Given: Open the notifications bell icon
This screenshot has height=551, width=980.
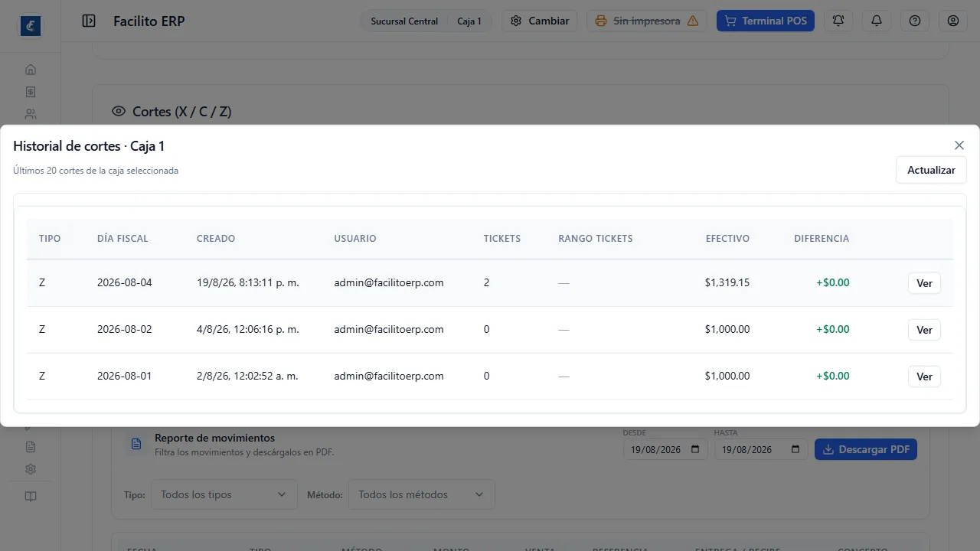Looking at the screenshot, I should 877,21.
